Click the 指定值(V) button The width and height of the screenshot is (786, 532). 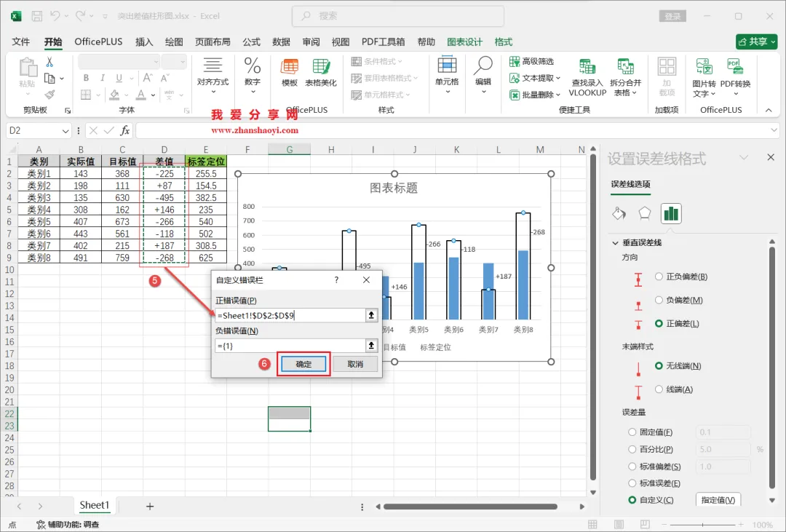[718, 500]
